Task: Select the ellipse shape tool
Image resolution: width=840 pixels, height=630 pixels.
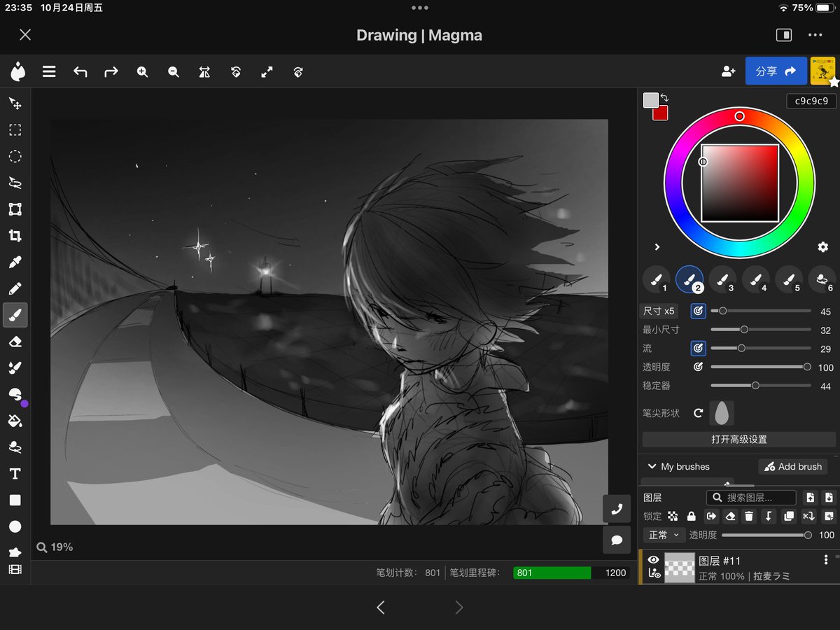Action: point(15,526)
